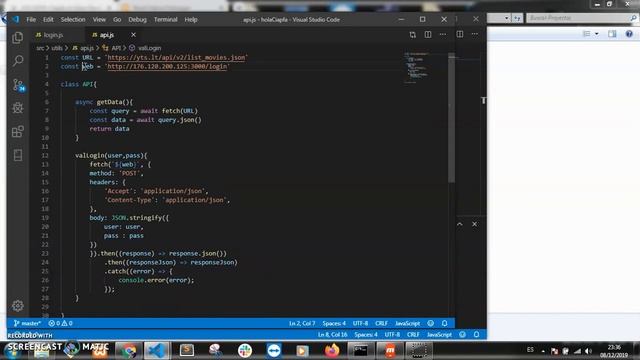Click the Visual Studio Code taskbar icon

[x=156, y=351]
